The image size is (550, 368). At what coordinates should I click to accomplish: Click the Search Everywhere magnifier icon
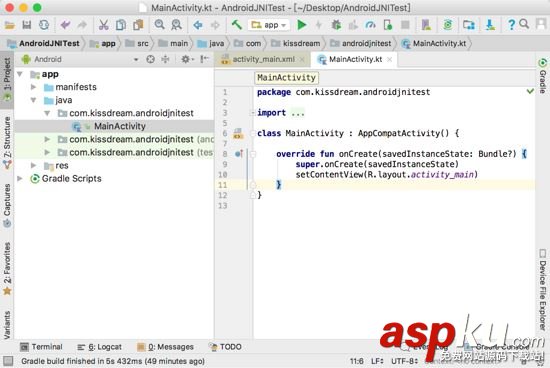(524, 24)
